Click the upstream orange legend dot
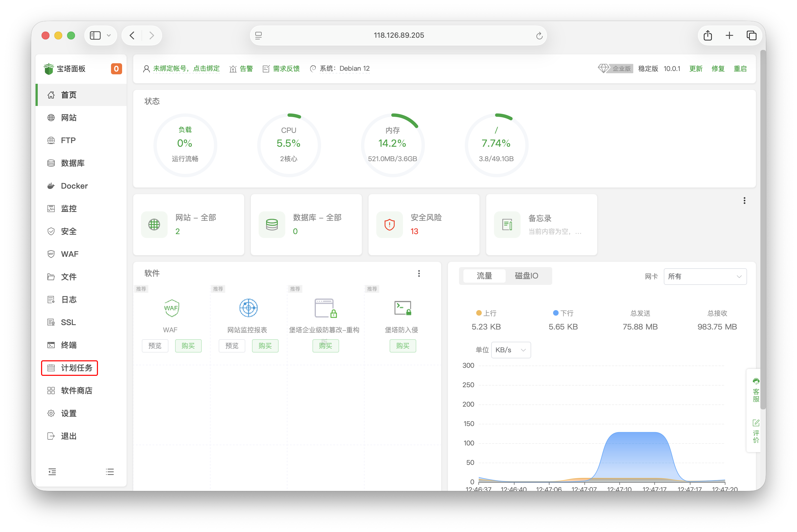797x532 pixels. coord(479,313)
